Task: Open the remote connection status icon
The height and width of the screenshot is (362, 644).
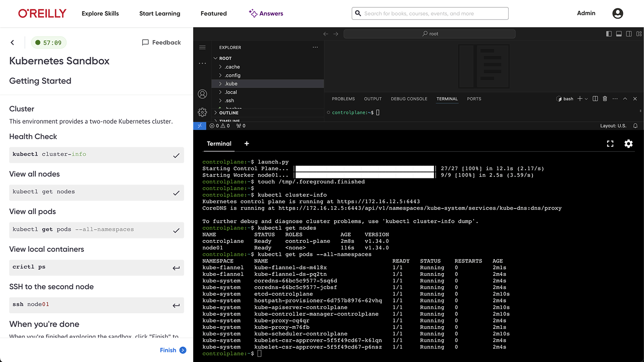Action: (199, 126)
